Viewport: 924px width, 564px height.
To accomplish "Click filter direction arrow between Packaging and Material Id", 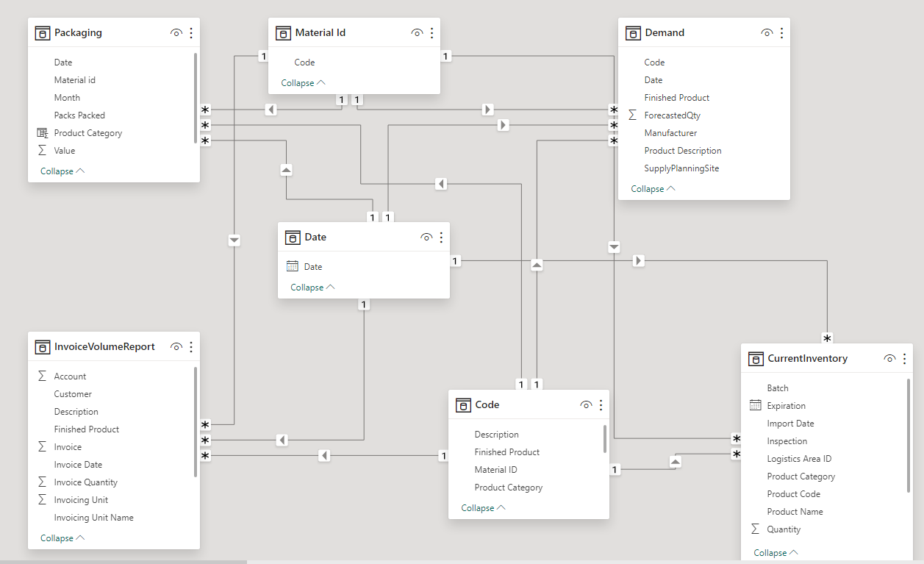I will [271, 110].
